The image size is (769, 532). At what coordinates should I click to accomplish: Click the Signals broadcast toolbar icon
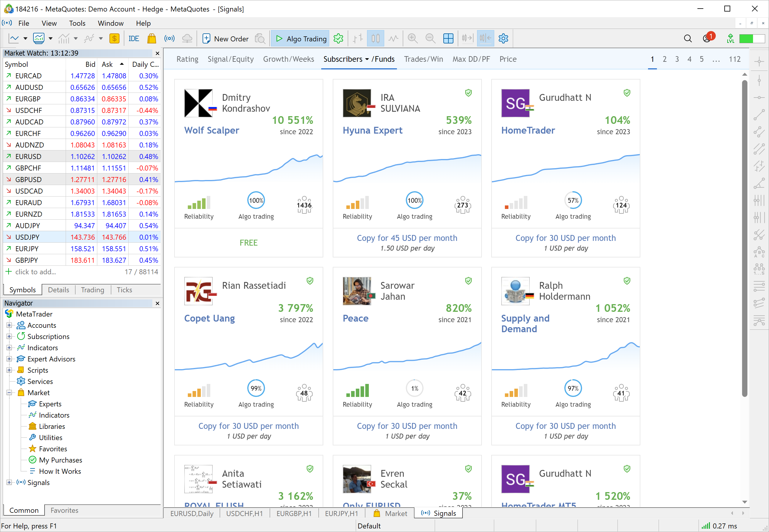(169, 39)
